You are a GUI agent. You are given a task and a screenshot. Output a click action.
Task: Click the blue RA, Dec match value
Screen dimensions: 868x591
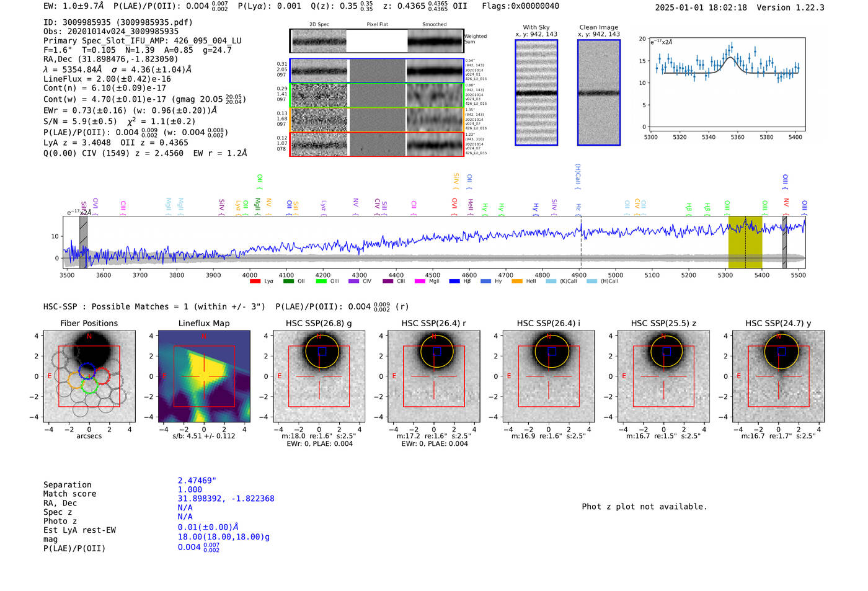pos(226,499)
